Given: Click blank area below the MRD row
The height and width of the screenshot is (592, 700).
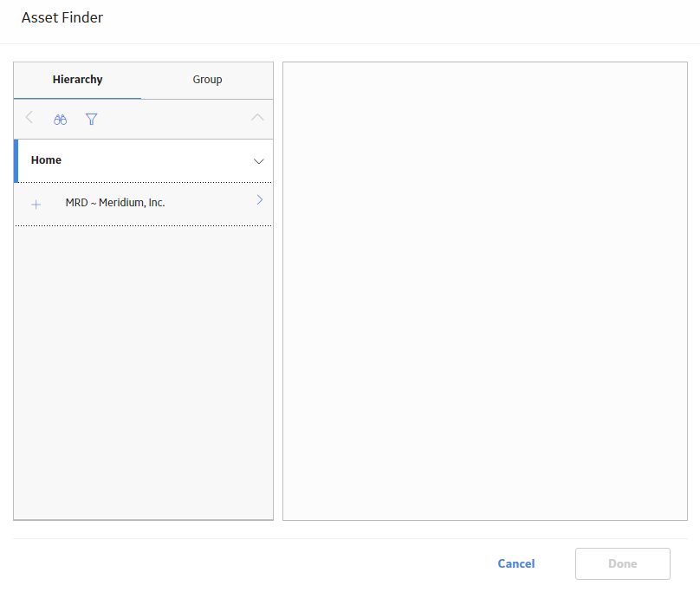Looking at the screenshot, I should [x=143, y=373].
